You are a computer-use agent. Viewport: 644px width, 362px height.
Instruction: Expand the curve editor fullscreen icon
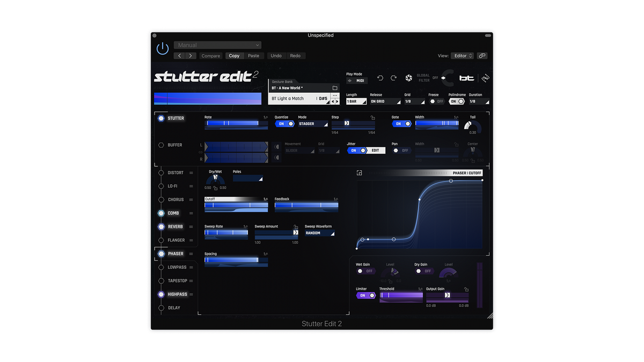[360, 173]
